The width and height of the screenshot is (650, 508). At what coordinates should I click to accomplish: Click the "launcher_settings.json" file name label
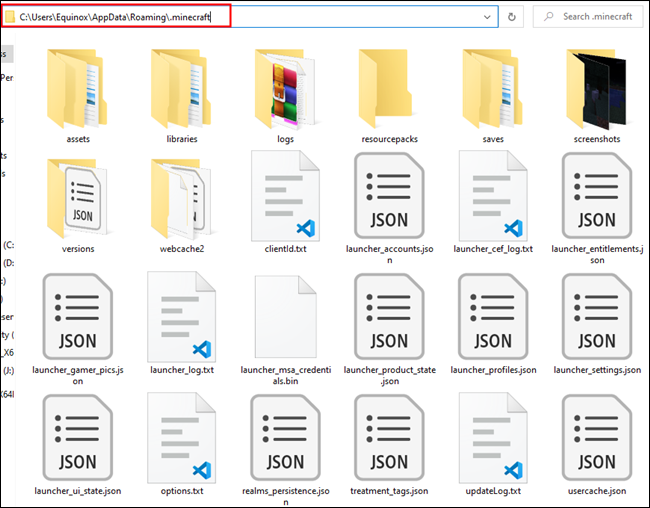click(x=597, y=369)
